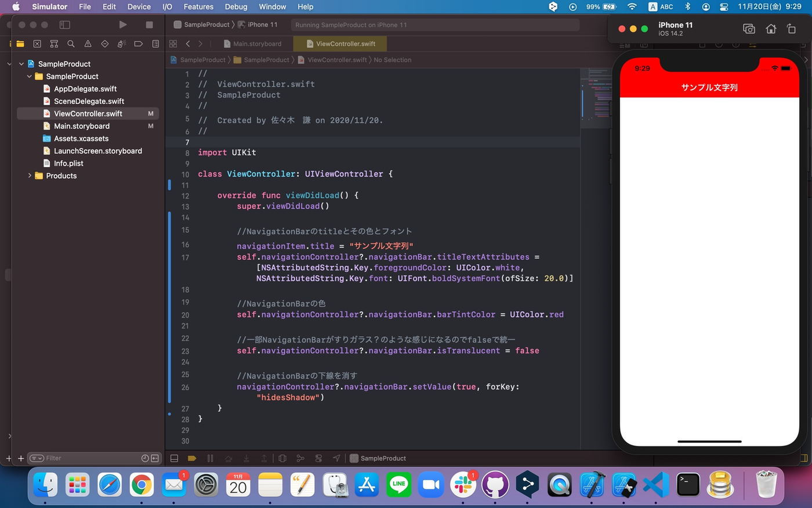Open the Device menu
812x508 pixels.
coord(139,6)
